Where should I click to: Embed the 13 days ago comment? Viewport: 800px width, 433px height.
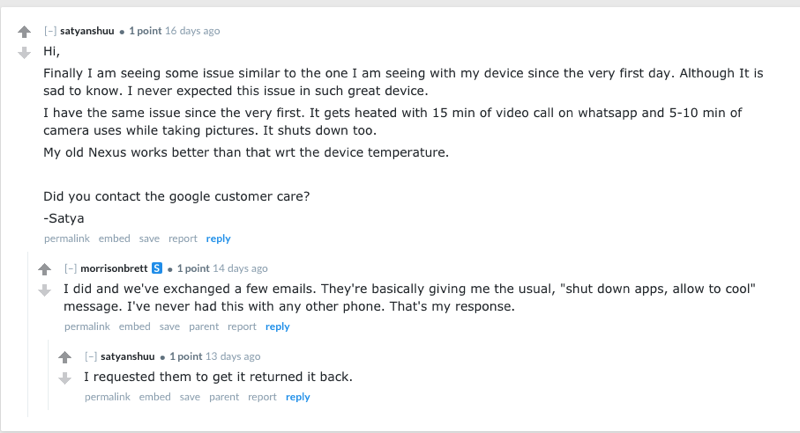[x=155, y=397]
